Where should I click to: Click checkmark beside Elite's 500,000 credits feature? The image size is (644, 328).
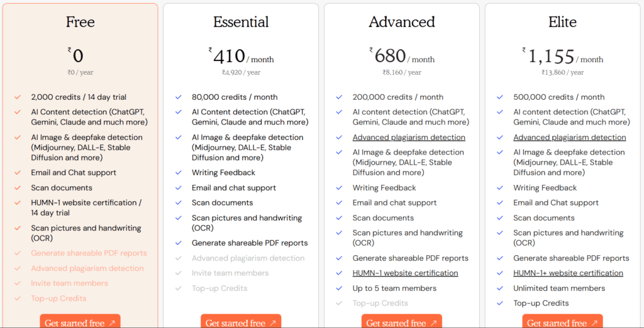500,97
